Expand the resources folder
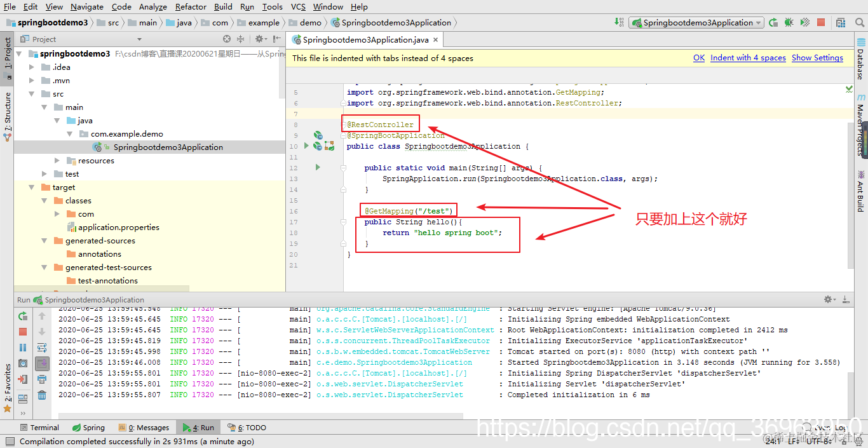This screenshot has width=868, height=448. coord(57,161)
